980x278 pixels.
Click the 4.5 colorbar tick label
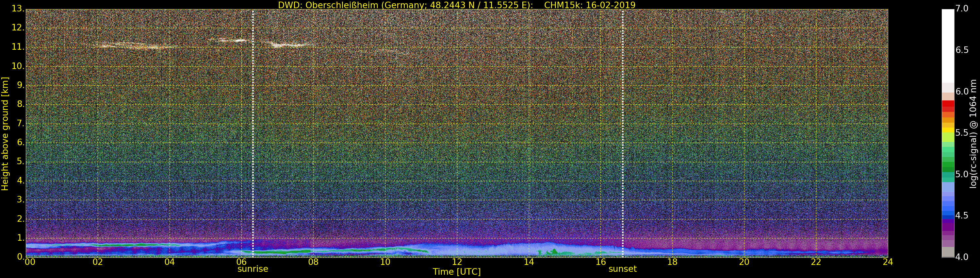coord(962,216)
